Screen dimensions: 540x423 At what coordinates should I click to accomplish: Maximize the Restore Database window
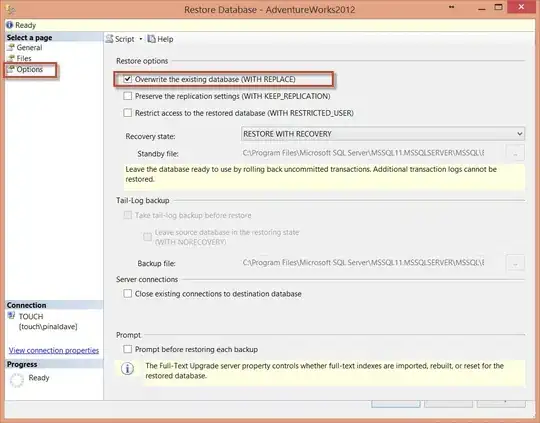click(x=498, y=7)
